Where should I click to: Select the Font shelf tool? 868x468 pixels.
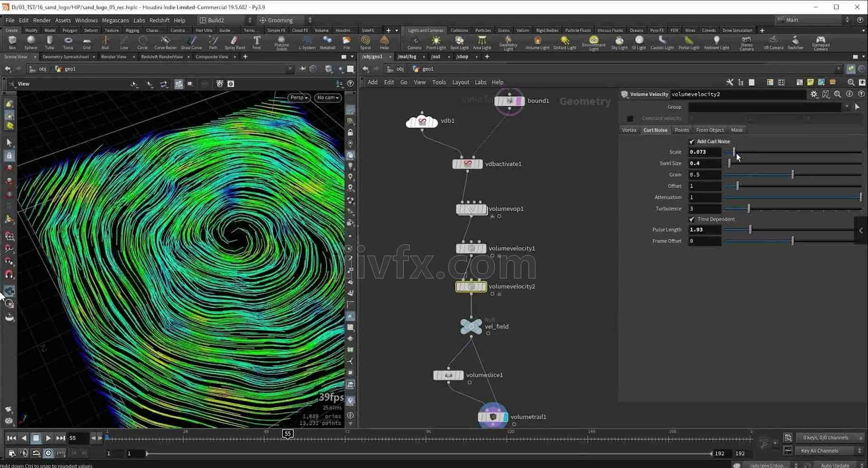[256, 42]
